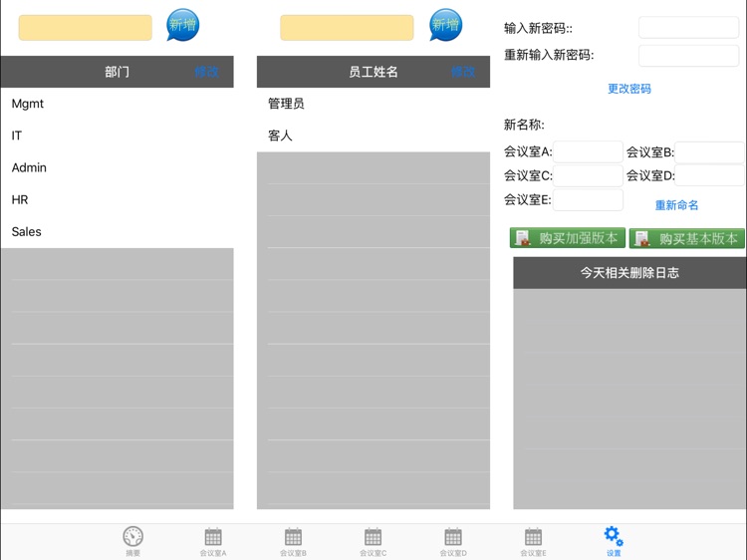Click the 购买基本版本 button
747x560 pixels.
click(687, 238)
